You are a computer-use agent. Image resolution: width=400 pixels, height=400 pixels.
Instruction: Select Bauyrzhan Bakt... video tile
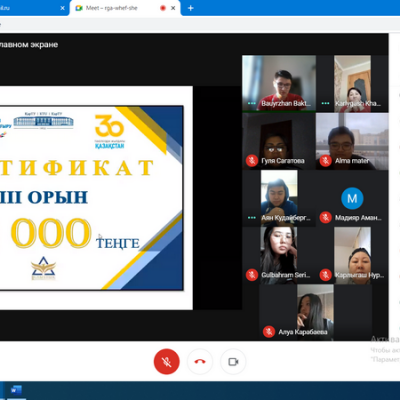point(279,83)
